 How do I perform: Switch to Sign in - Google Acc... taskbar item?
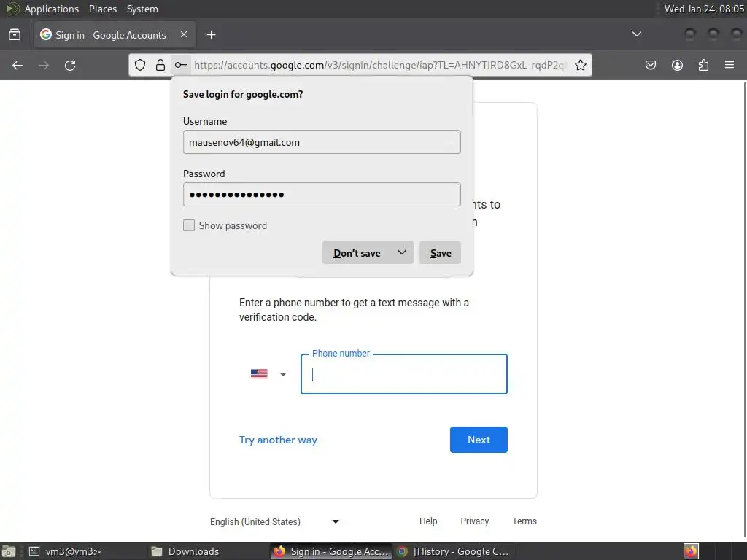click(x=331, y=551)
